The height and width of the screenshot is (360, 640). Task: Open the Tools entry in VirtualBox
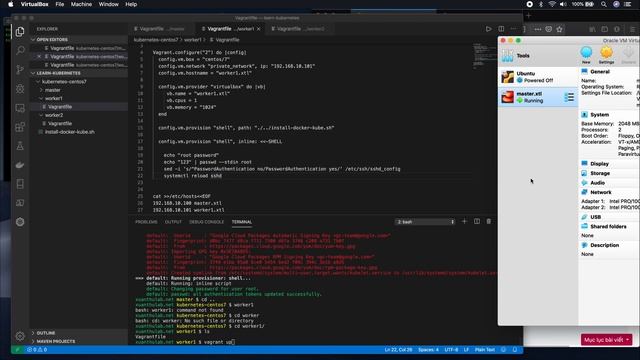pos(538,56)
